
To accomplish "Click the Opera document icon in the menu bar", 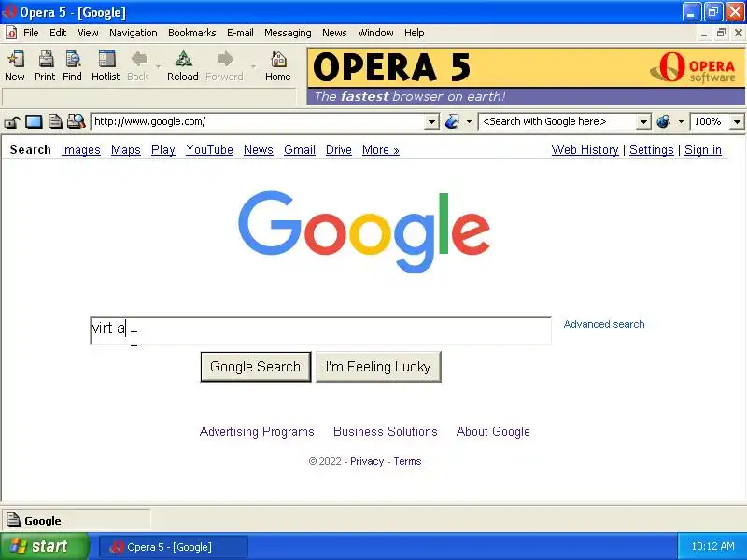I will (11, 33).
